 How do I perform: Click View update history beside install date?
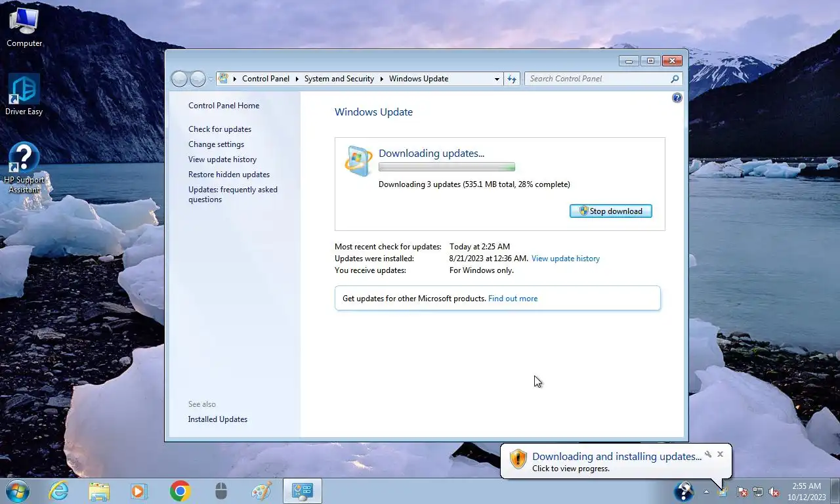[x=566, y=259]
